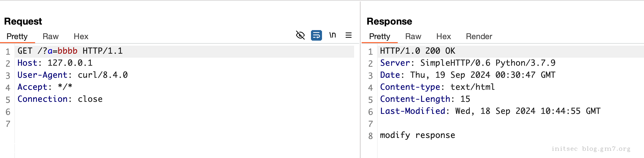Open the Response Hex tab
This screenshot has height=158, width=644.
[443, 37]
